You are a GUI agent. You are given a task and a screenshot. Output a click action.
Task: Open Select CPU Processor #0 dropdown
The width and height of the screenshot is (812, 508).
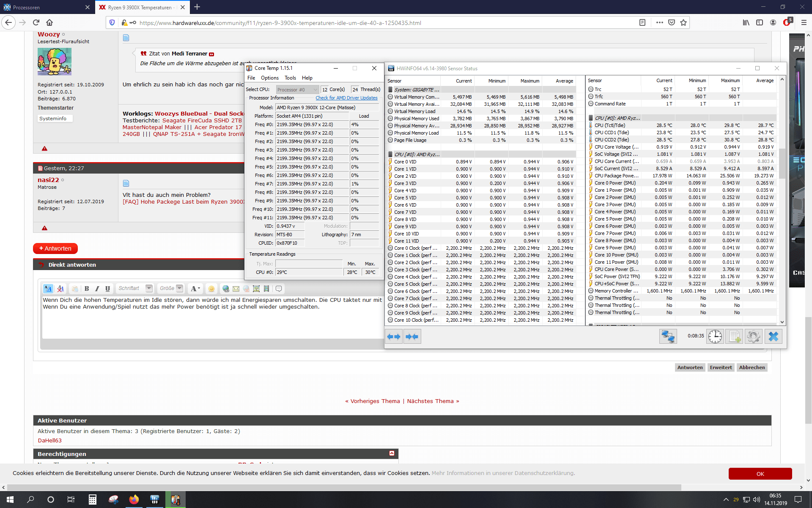click(297, 89)
